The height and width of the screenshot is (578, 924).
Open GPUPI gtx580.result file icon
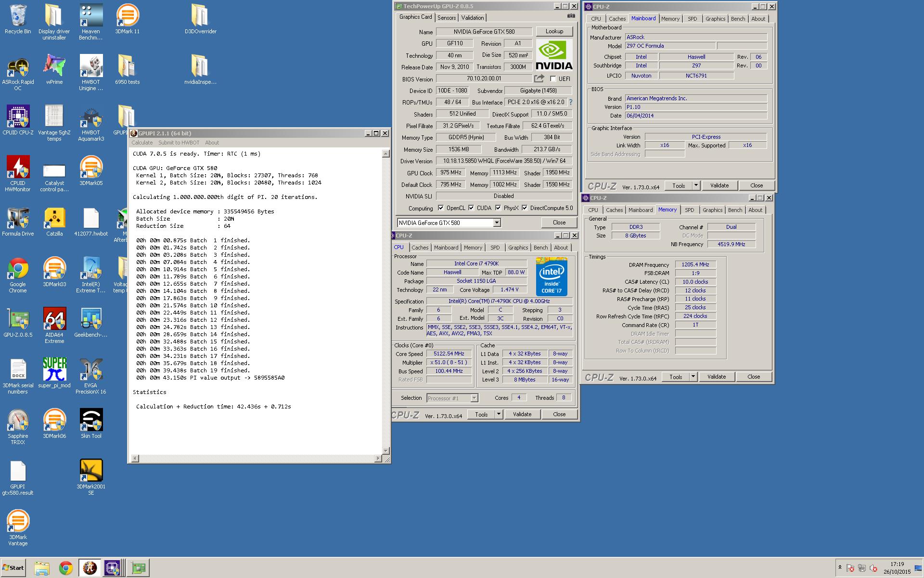pyautogui.click(x=18, y=478)
